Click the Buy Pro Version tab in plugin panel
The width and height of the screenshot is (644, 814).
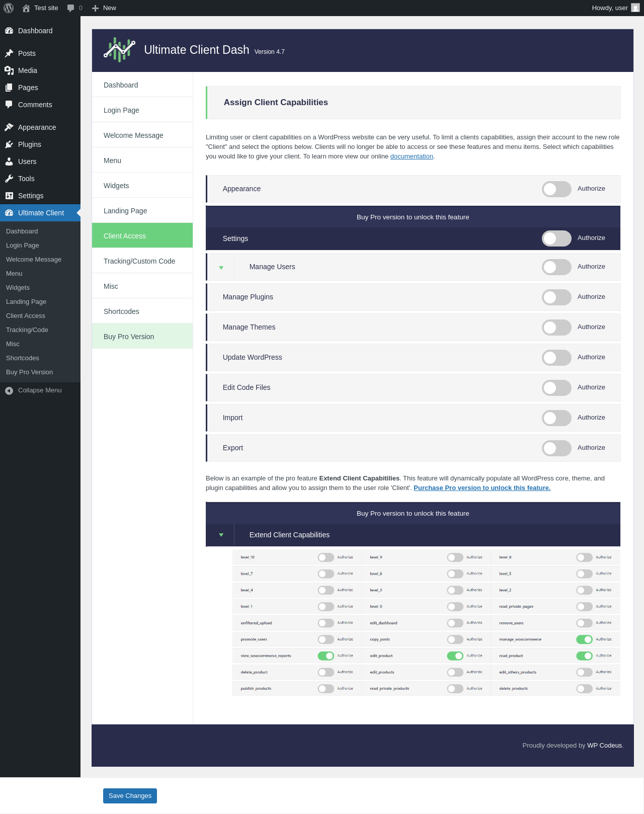142,337
